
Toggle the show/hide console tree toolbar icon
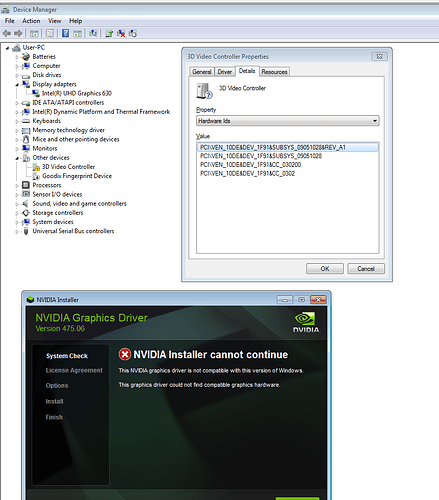click(x=34, y=33)
